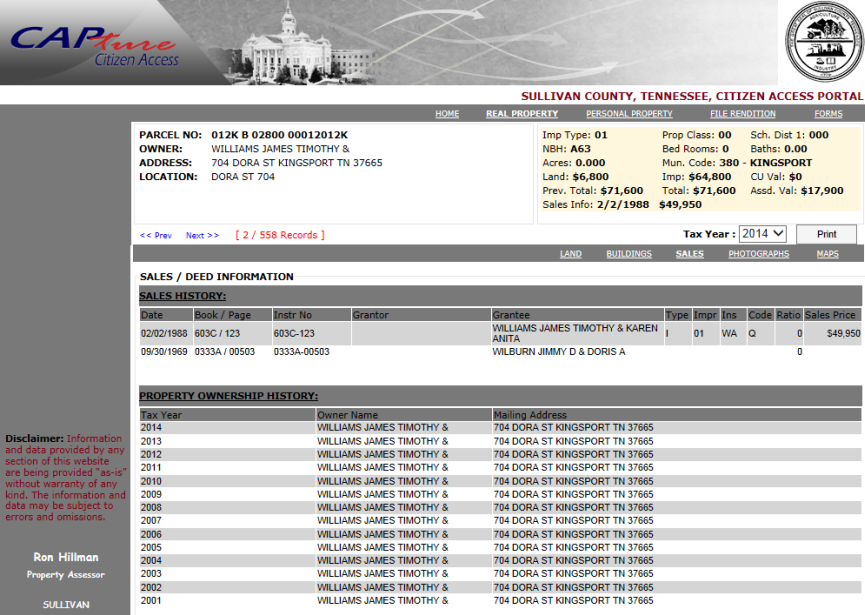Viewport: 865px width, 615px height.
Task: Click the Disclaimer text in sidebar
Action: (x=66, y=478)
